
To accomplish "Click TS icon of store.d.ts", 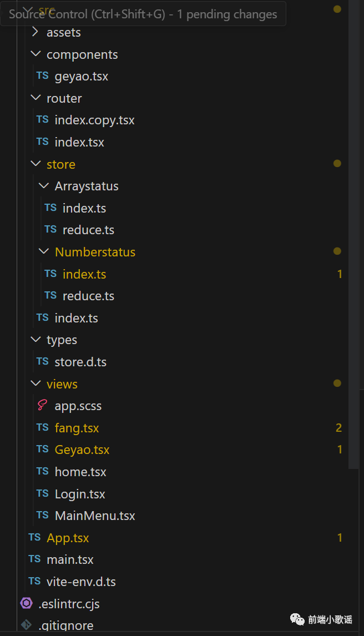I will click(42, 361).
